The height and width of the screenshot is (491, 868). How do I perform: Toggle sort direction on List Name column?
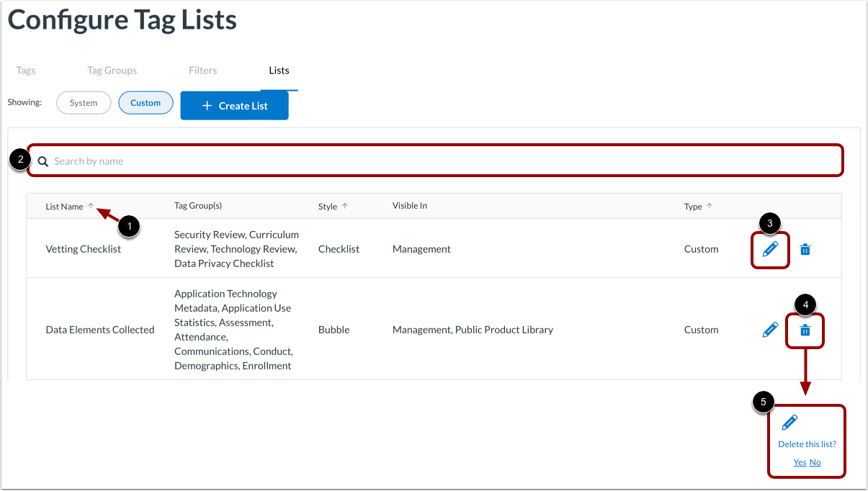tap(91, 205)
